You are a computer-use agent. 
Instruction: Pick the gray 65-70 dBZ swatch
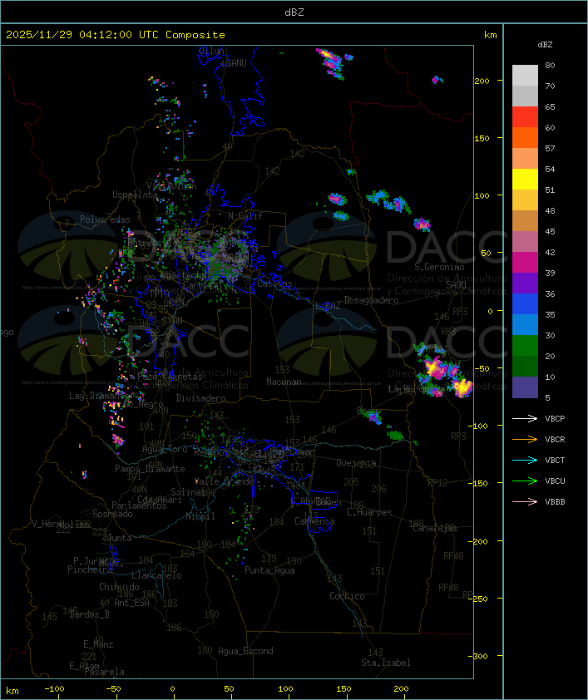click(x=525, y=96)
